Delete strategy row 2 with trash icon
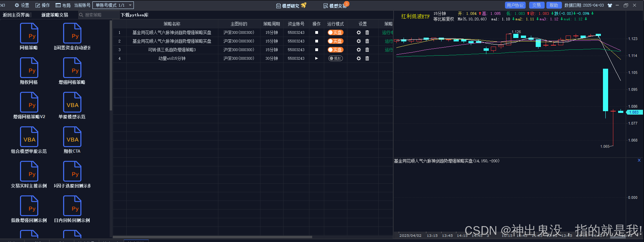This screenshot has height=242, width=644. tap(367, 41)
